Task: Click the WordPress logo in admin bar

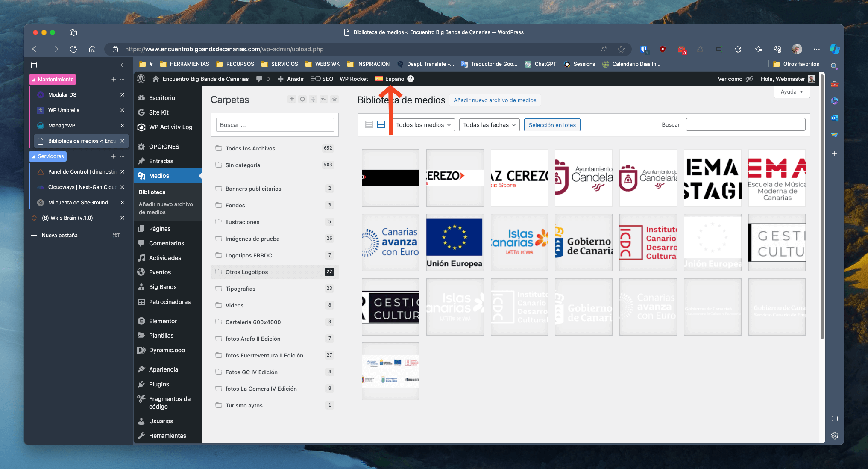Action: [x=141, y=79]
